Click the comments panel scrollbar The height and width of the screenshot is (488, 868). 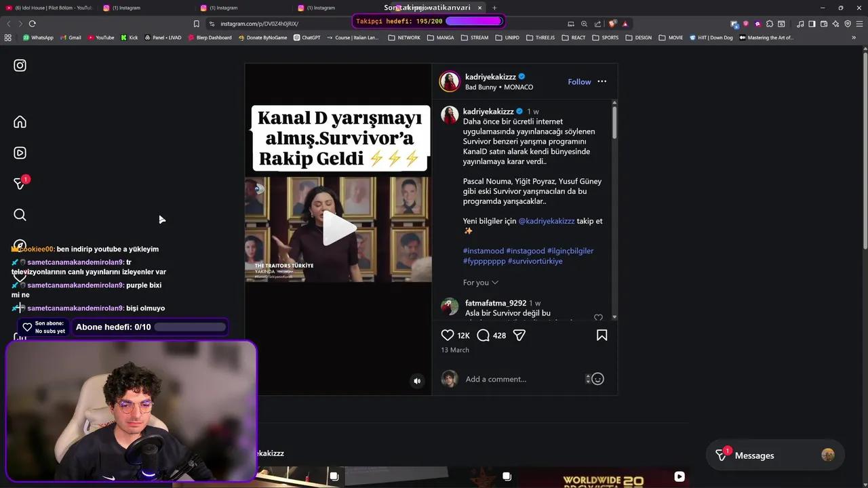614,122
